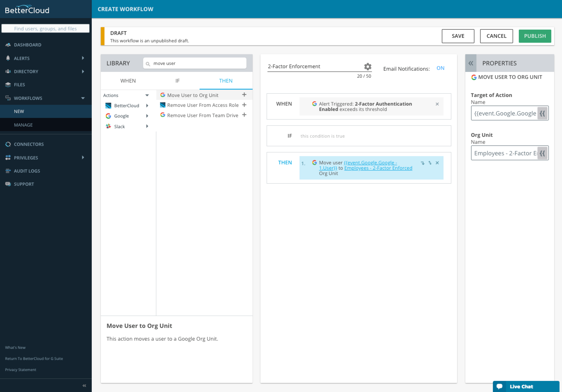562x392 pixels.
Task: Return To BetterCloud for G Suite
Action: pyautogui.click(x=34, y=359)
